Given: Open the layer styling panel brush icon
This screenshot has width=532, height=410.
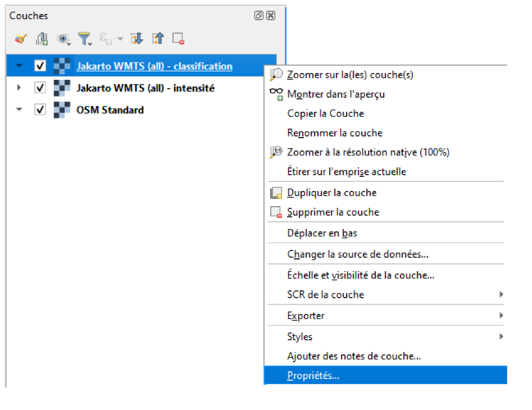Looking at the screenshot, I should (21, 39).
